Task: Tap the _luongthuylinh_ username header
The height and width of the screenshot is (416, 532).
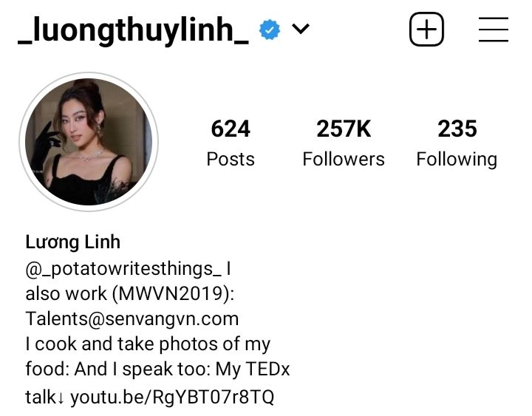Action: 133,30
